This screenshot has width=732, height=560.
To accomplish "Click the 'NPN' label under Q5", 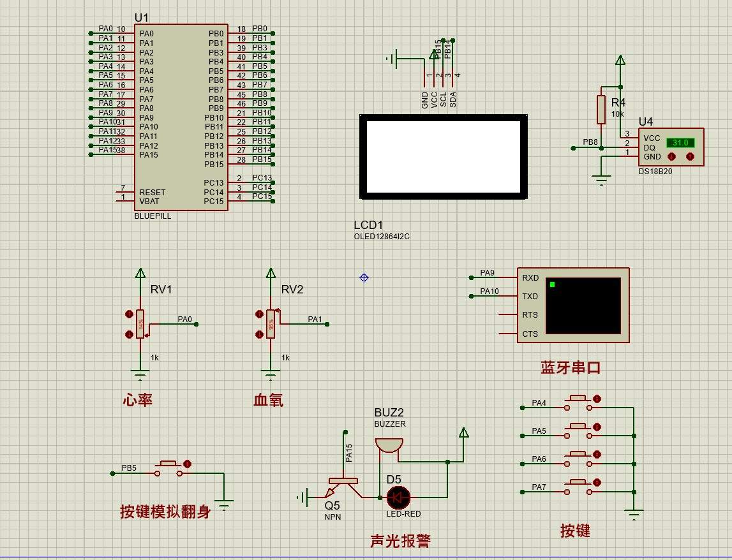I will pos(333,517).
